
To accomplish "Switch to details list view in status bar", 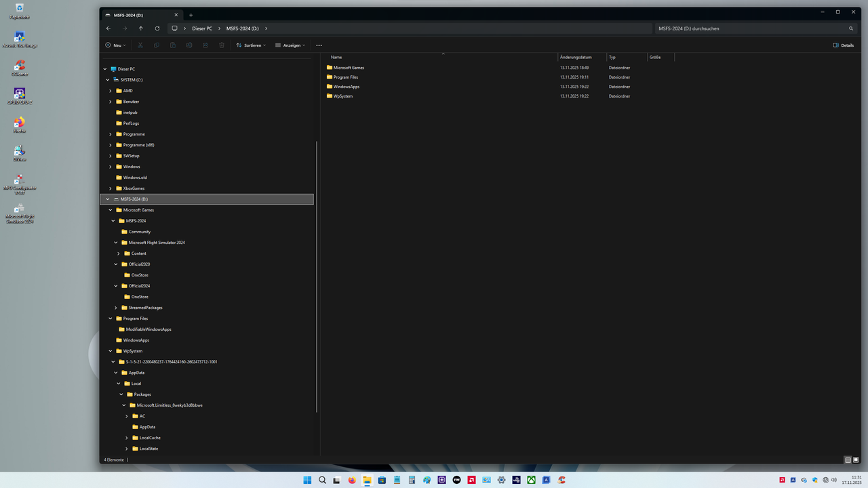I will pyautogui.click(x=848, y=460).
